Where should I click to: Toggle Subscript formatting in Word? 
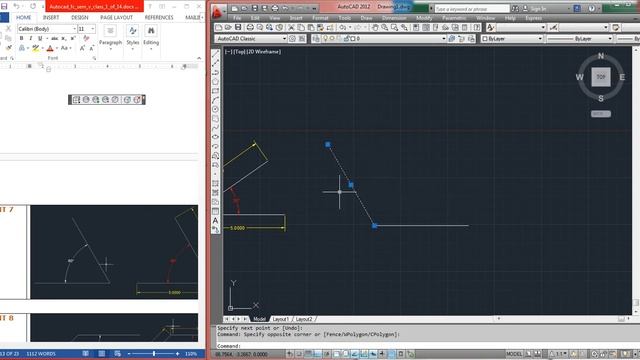pos(64,38)
